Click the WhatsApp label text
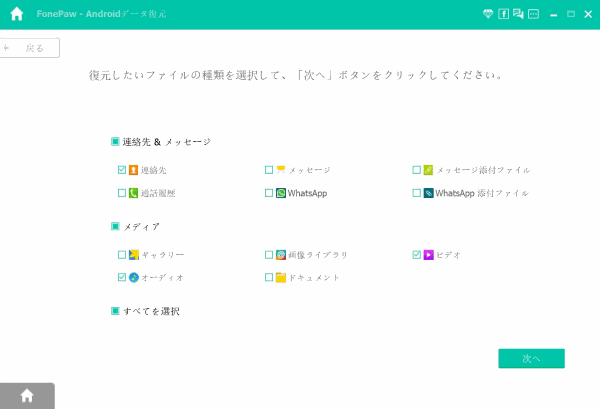 307,194
